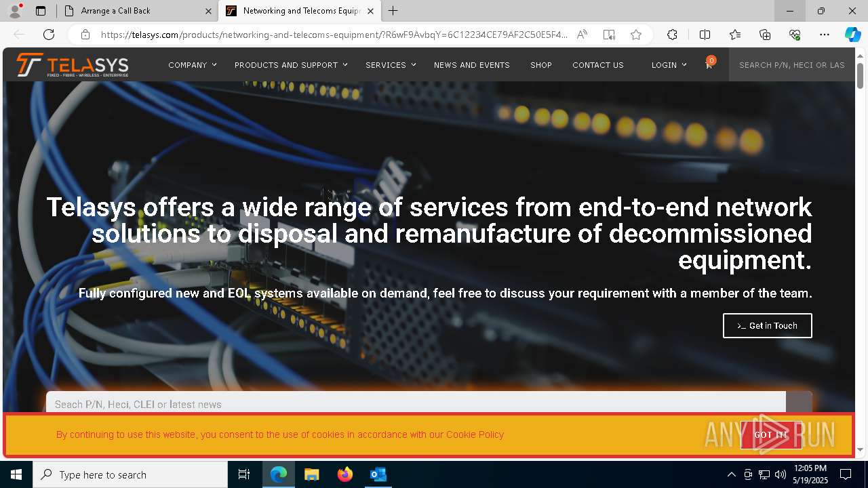Toggle Split screen view
868x488 pixels.
705,35
